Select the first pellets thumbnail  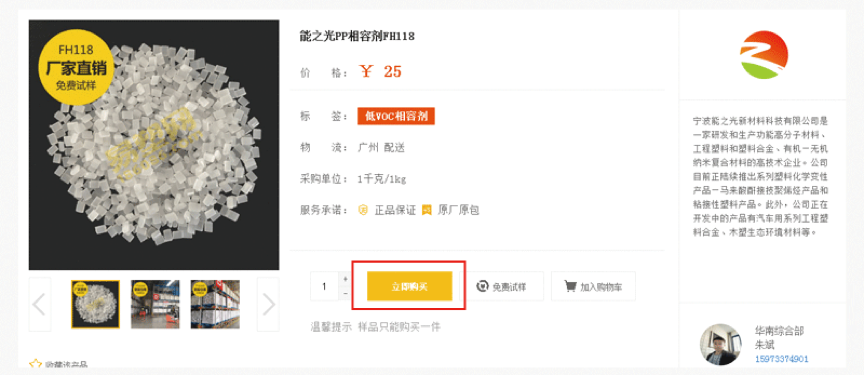[95, 305]
